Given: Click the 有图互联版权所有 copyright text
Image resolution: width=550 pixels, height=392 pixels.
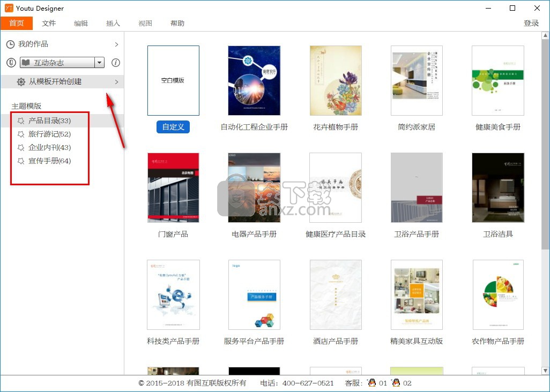Looking at the screenshot, I should click(217, 383).
